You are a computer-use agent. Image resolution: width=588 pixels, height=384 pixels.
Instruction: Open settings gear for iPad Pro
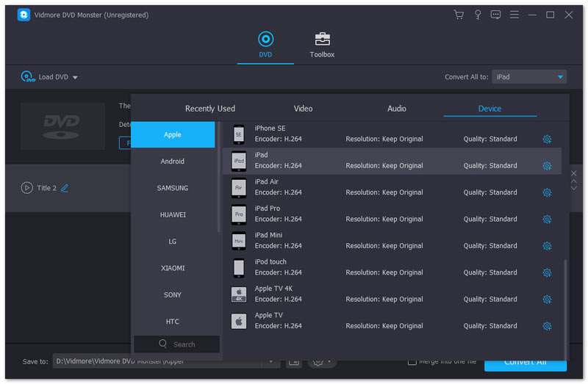point(547,219)
